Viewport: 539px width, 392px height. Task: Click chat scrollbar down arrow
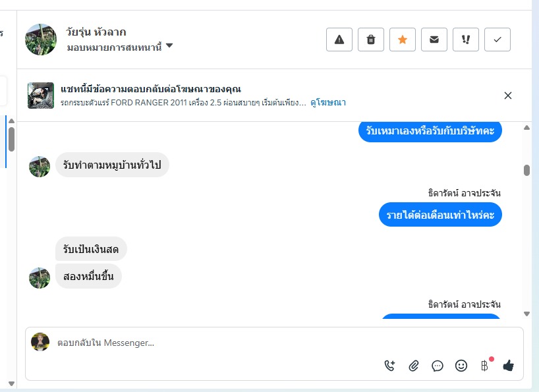(526, 314)
